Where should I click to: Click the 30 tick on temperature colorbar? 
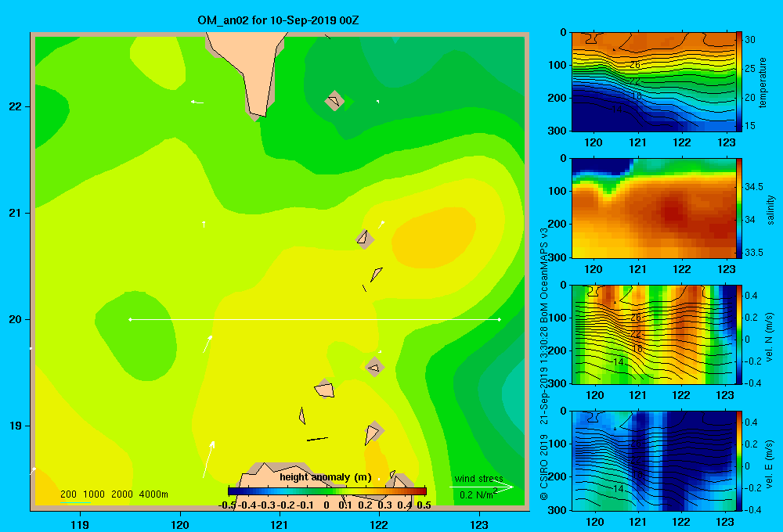point(749,39)
